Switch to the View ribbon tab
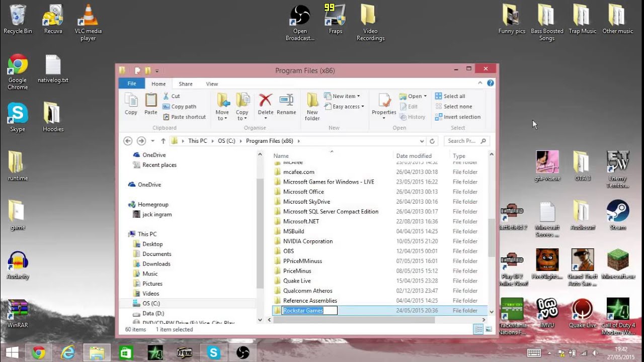Viewport: 644px width, 362px height. pyautogui.click(x=212, y=84)
